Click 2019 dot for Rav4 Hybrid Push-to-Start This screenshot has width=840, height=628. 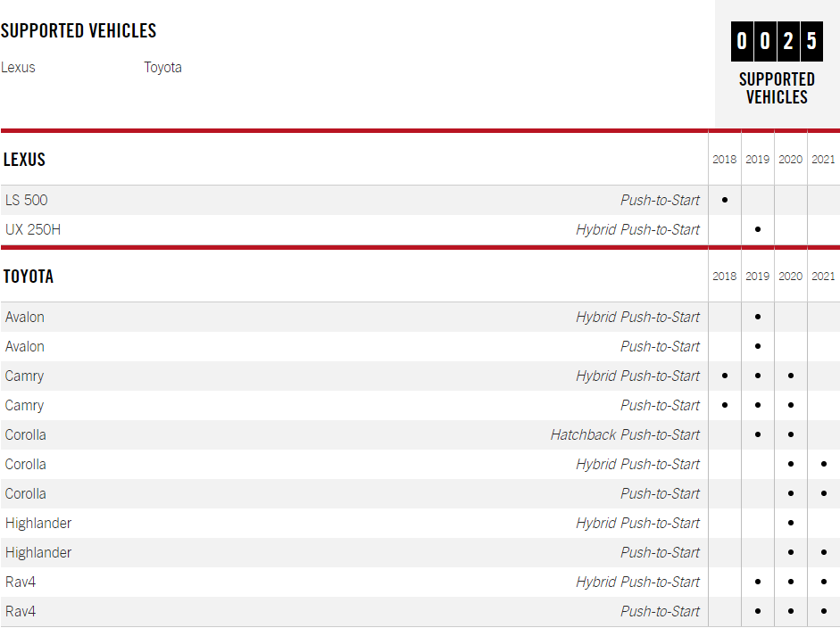click(x=758, y=582)
